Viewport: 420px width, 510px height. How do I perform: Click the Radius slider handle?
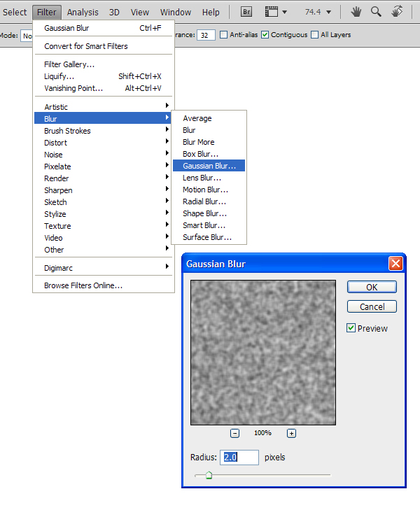coord(209,475)
